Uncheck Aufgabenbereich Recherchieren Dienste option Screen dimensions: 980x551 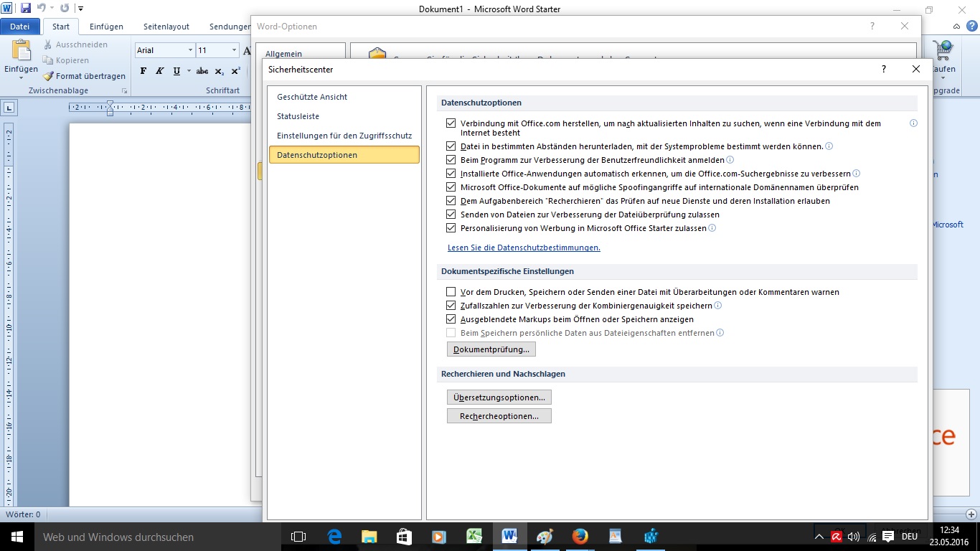pos(451,201)
